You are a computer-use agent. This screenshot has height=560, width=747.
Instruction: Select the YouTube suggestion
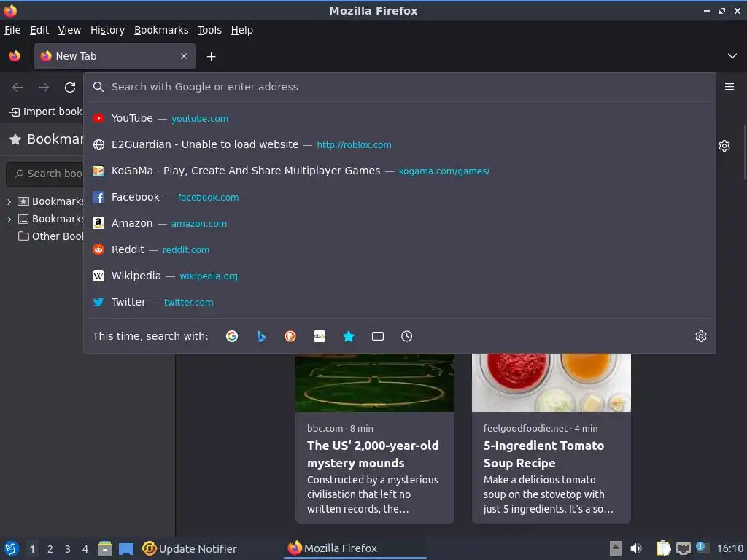[x=399, y=118]
